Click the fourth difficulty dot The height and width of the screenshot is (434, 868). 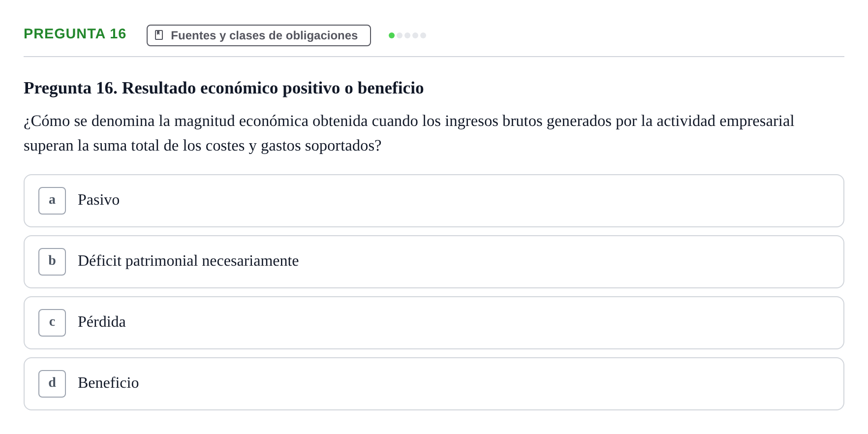coord(415,35)
